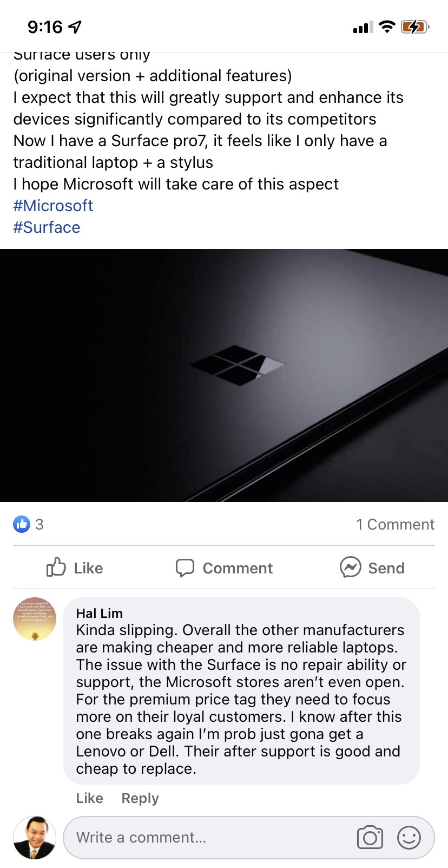Open the Surface device photo
Viewport: 448px width, 868px height.
tap(224, 375)
